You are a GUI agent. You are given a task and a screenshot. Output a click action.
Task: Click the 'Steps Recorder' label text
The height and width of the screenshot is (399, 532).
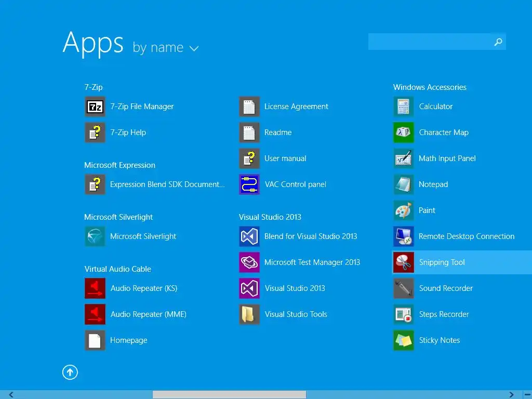[444, 314]
